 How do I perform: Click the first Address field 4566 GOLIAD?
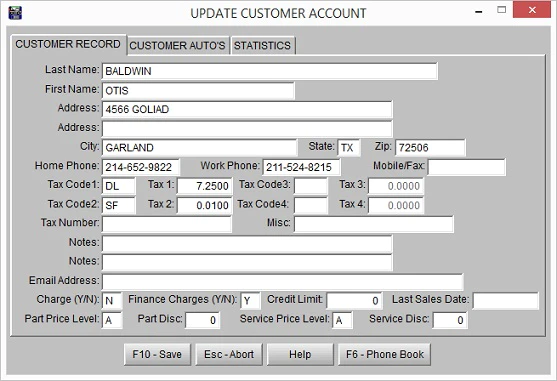click(x=247, y=109)
